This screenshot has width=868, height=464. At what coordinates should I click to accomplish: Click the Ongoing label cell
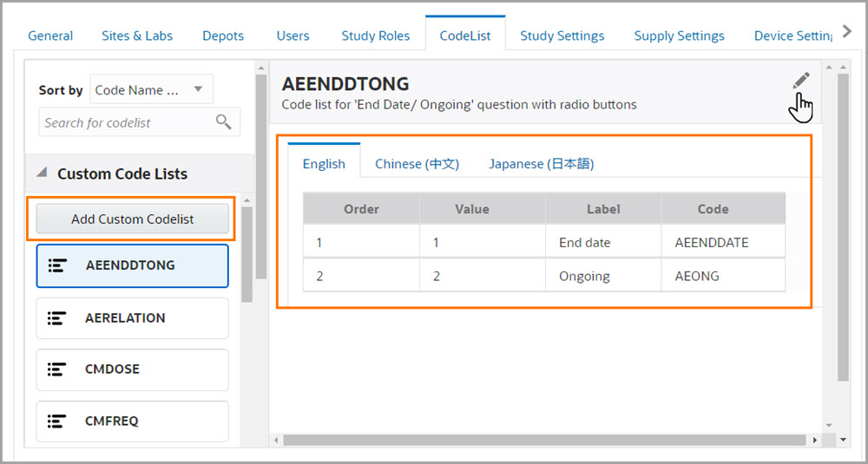coord(584,276)
